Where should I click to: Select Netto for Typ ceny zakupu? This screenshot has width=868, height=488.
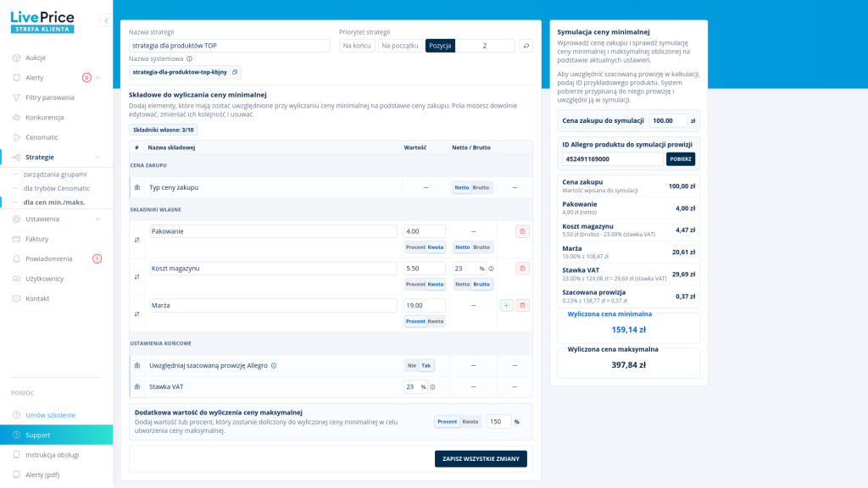pyautogui.click(x=462, y=187)
